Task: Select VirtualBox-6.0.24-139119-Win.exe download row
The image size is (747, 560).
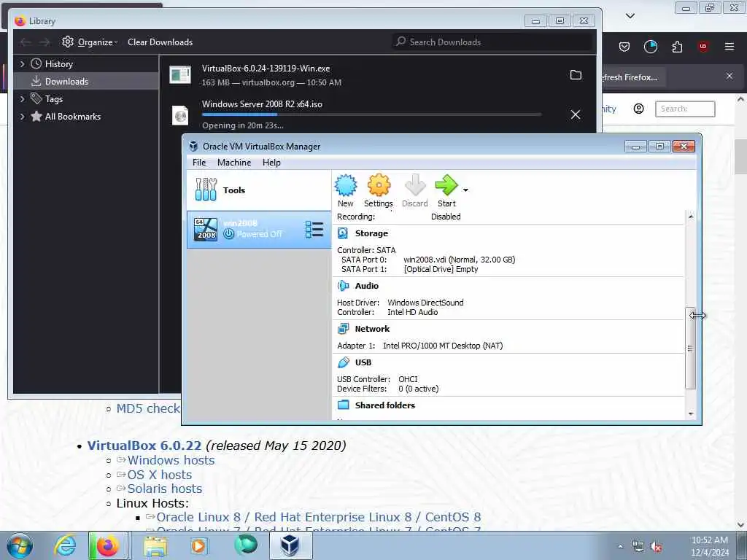Action: pos(377,75)
